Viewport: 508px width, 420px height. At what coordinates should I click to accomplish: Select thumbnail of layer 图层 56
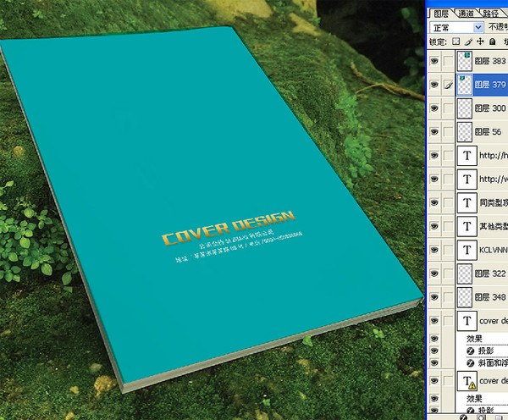pyautogui.click(x=465, y=132)
